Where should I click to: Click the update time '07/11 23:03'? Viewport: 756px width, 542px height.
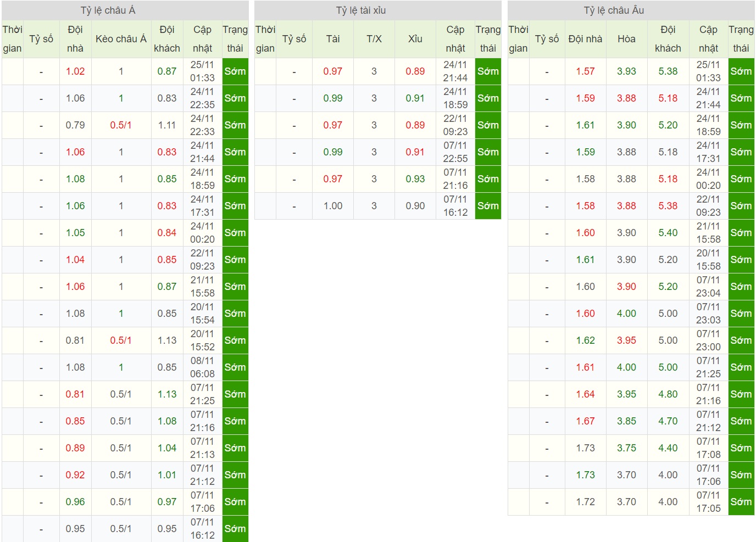click(709, 314)
